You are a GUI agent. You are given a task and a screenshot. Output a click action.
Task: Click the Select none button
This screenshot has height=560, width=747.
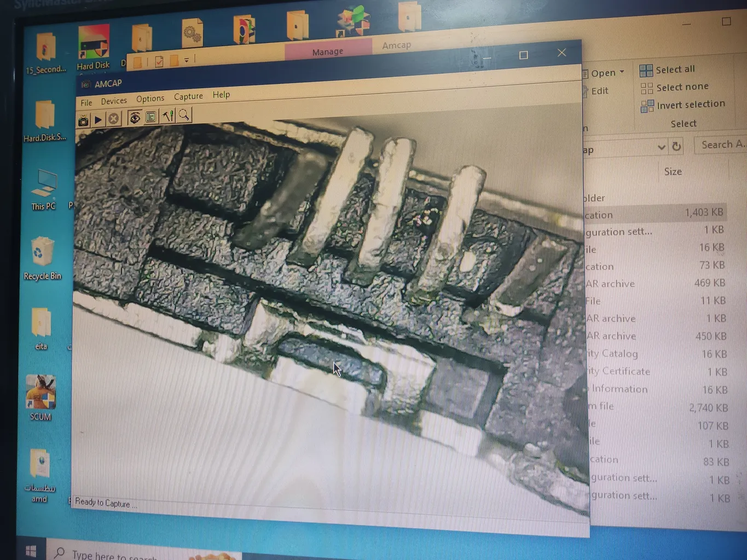pos(682,87)
